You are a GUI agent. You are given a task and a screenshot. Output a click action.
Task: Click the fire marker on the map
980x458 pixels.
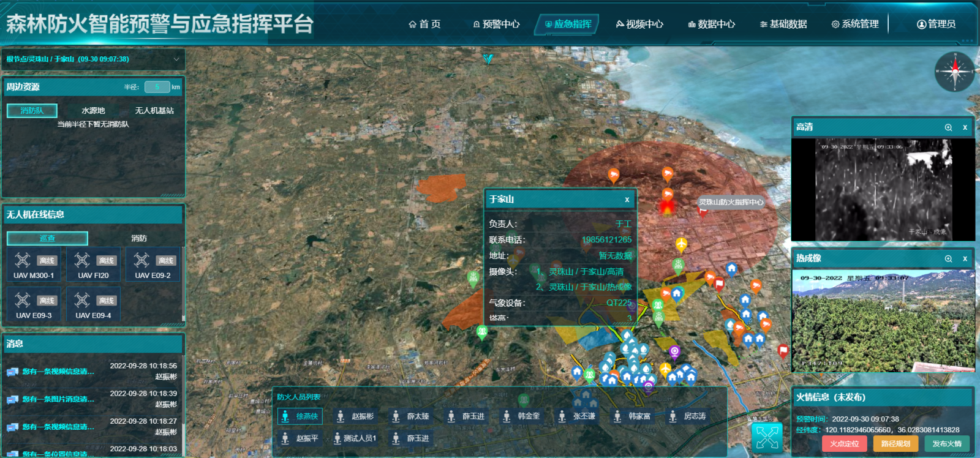tap(666, 206)
